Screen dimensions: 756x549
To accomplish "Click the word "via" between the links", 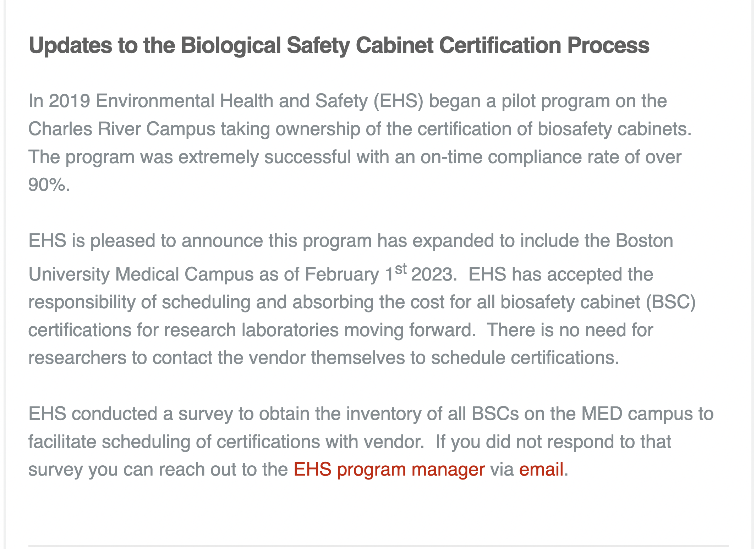I will click(x=502, y=470).
